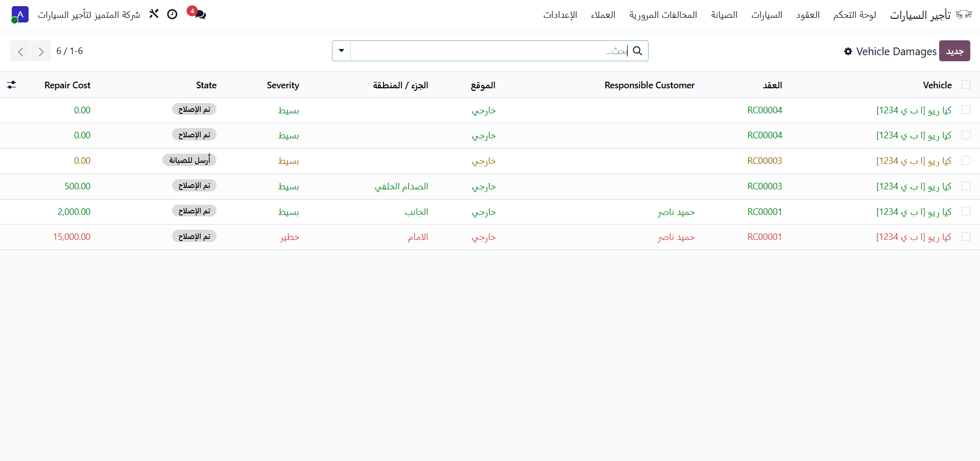Click the 2,000.00 repair cost cell
Viewport: 980px width, 461px height.
click(x=74, y=211)
